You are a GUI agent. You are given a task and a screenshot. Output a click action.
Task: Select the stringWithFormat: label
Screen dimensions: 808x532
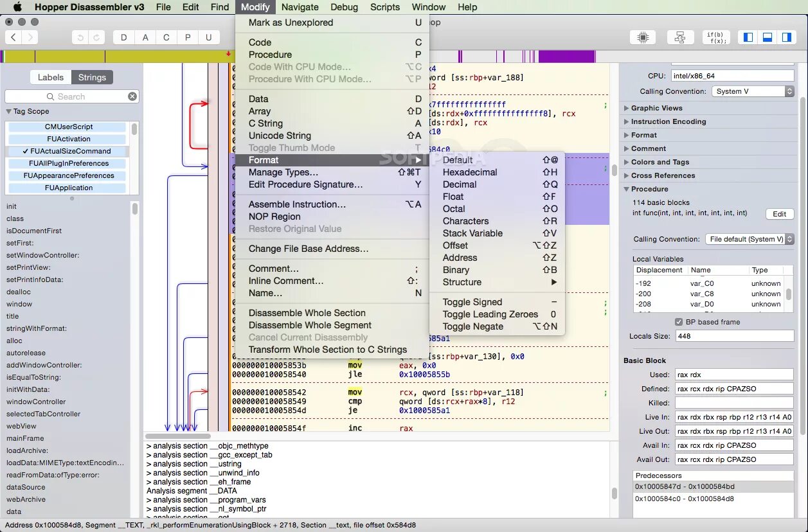(37, 328)
